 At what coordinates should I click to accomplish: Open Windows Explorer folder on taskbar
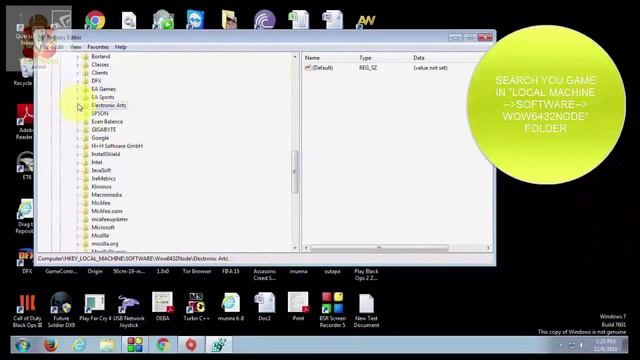[x=107, y=345]
